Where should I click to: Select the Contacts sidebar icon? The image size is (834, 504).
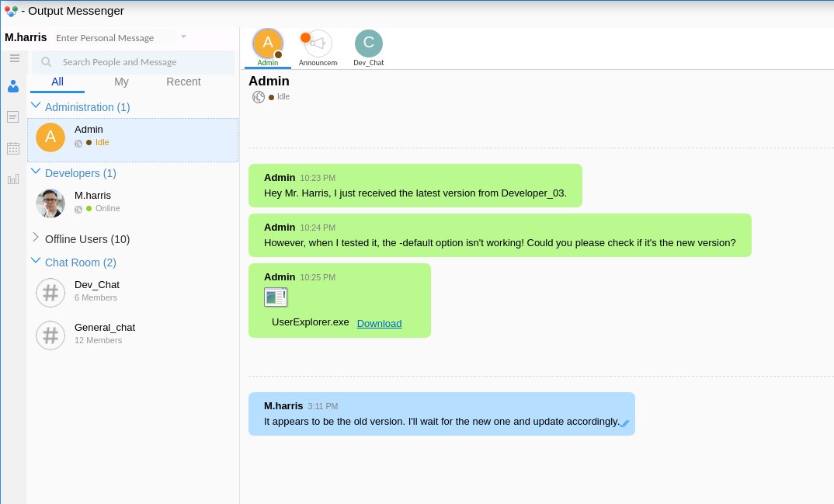tap(13, 86)
